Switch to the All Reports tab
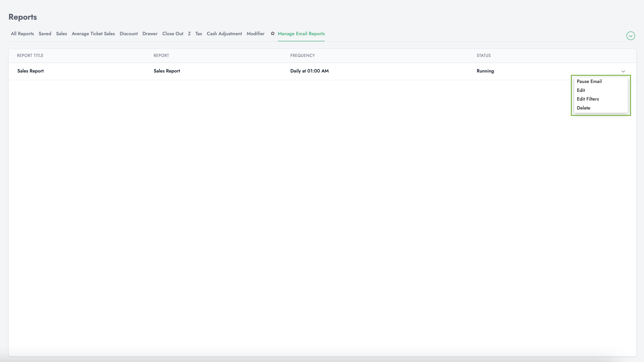This screenshot has width=644, height=362. click(22, 33)
